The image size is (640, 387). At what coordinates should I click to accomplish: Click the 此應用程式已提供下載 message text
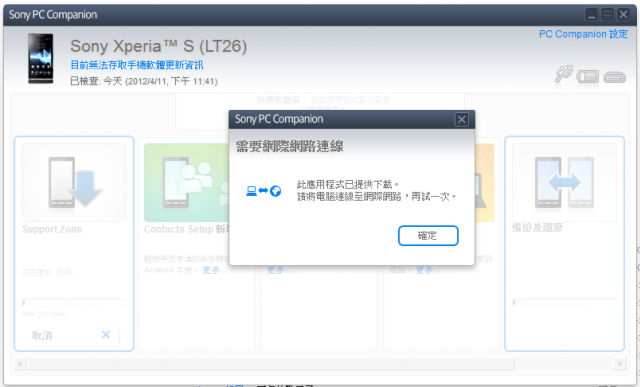click(x=348, y=184)
